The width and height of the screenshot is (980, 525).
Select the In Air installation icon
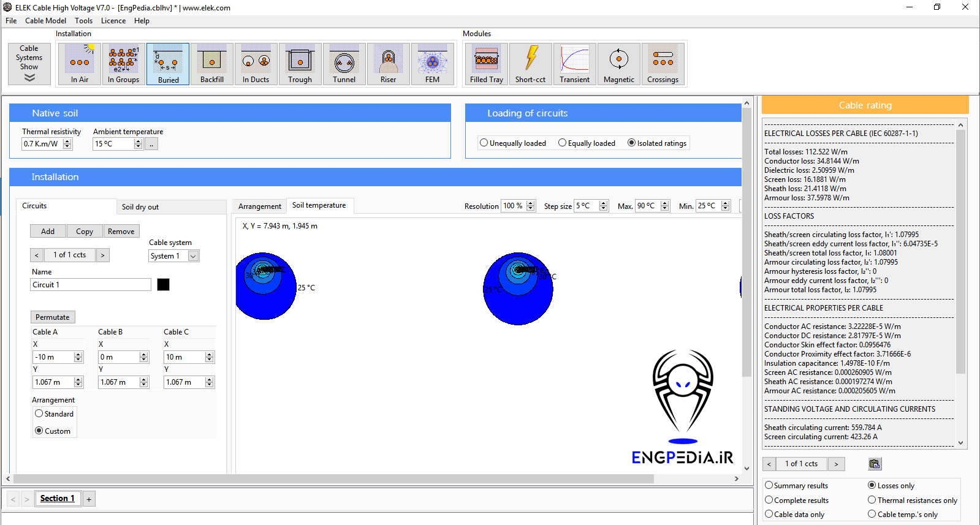[80, 64]
